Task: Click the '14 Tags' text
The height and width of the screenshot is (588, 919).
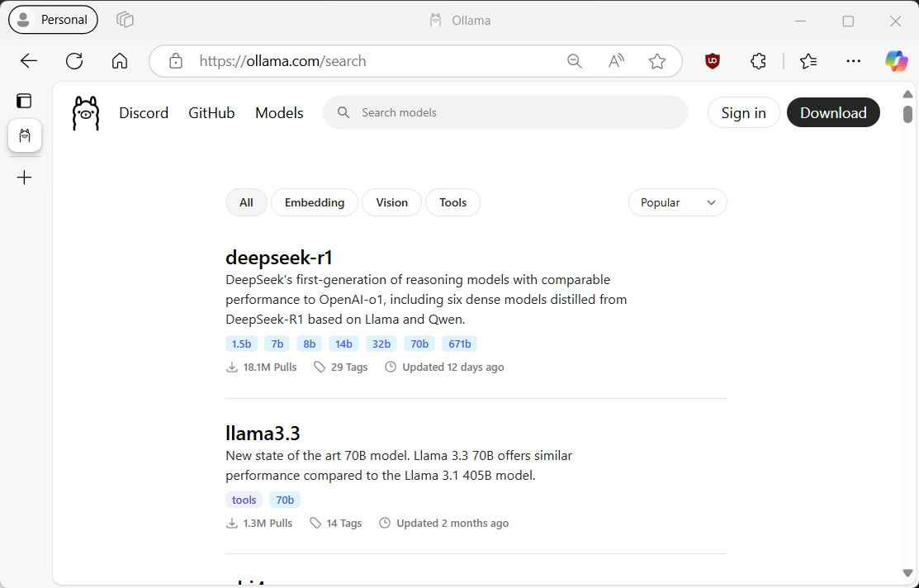Action: pyautogui.click(x=344, y=523)
